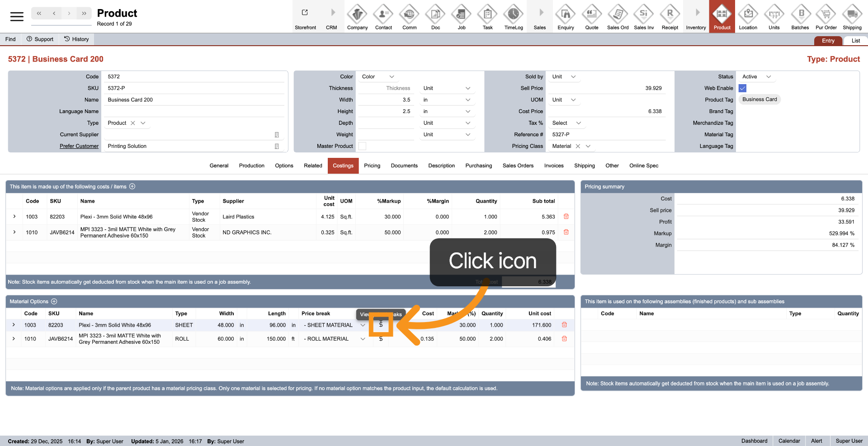Switch to List view

(855, 41)
